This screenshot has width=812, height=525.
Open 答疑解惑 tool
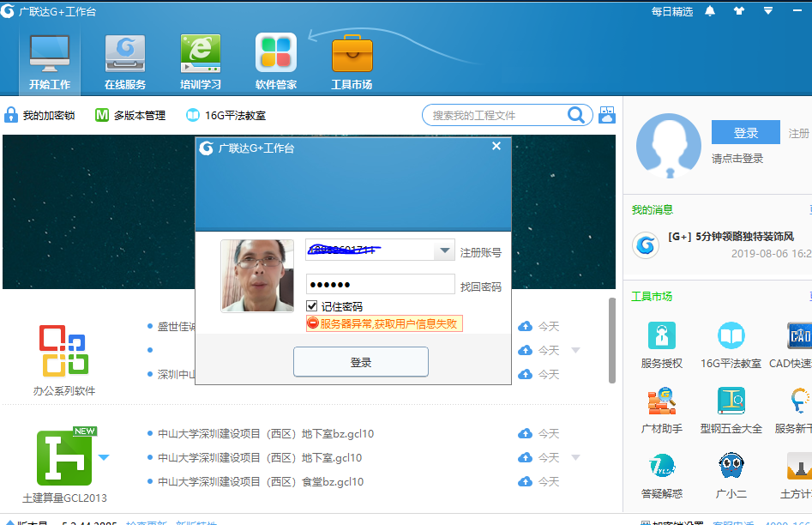pos(662,476)
